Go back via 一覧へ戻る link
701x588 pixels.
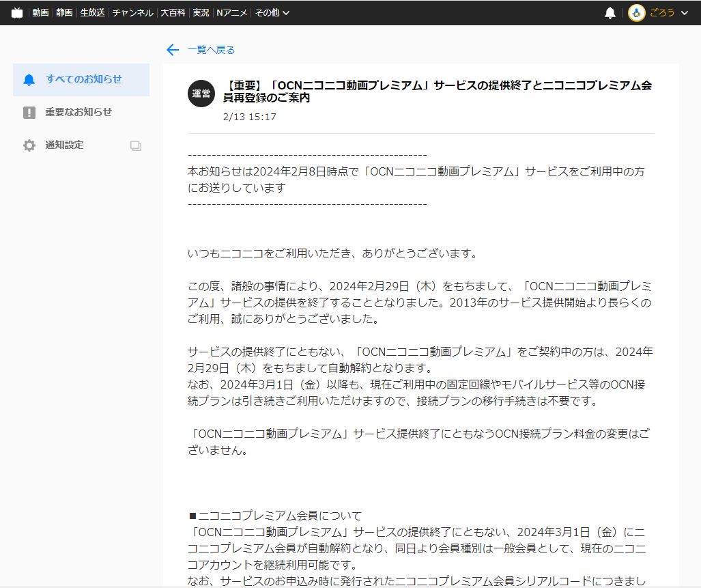(x=211, y=50)
